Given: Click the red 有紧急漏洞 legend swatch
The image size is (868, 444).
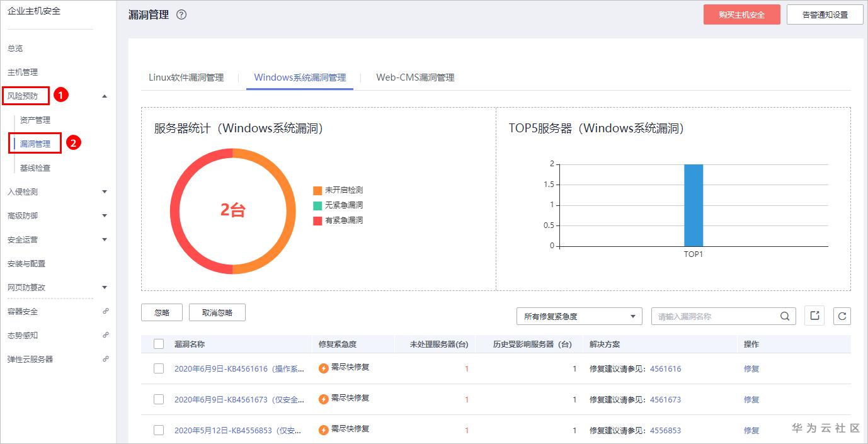Looking at the screenshot, I should 317,220.
